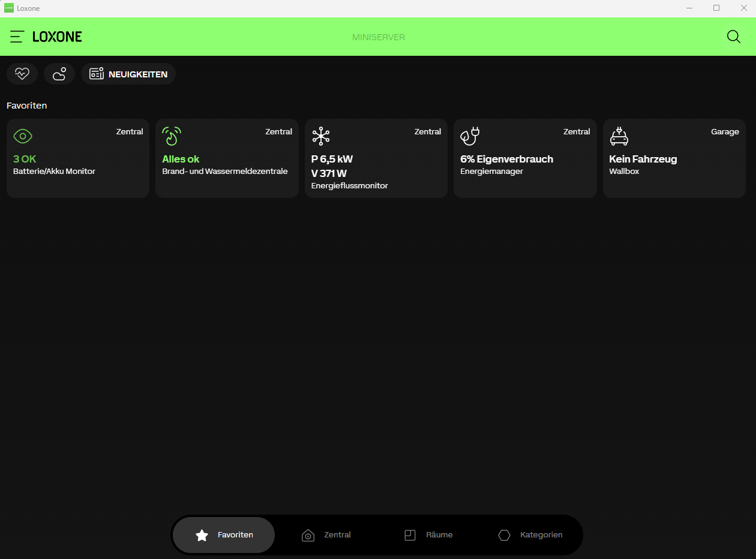This screenshot has width=756, height=559.
Task: Close the Loxone window
Action: [x=743, y=8]
